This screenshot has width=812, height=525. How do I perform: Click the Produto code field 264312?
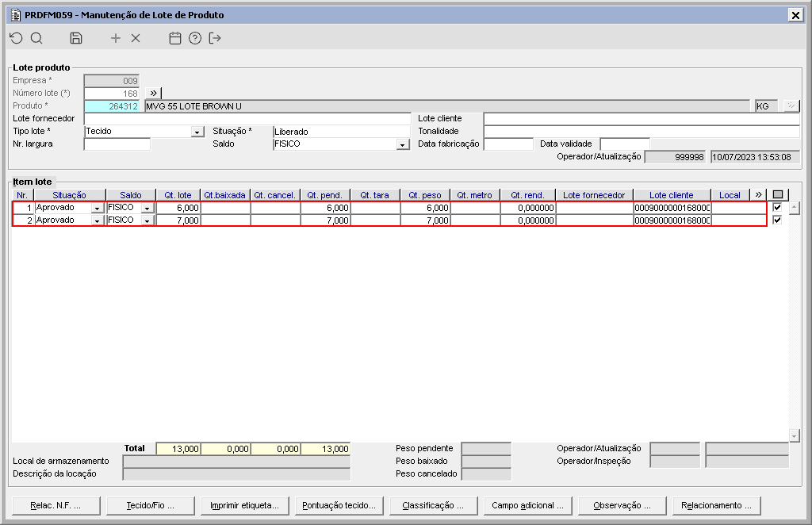pos(111,106)
